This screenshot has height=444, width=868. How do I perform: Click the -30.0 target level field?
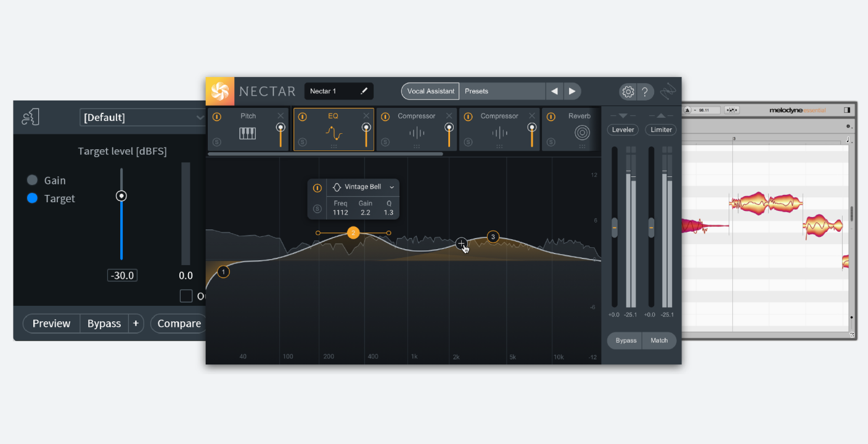point(121,275)
